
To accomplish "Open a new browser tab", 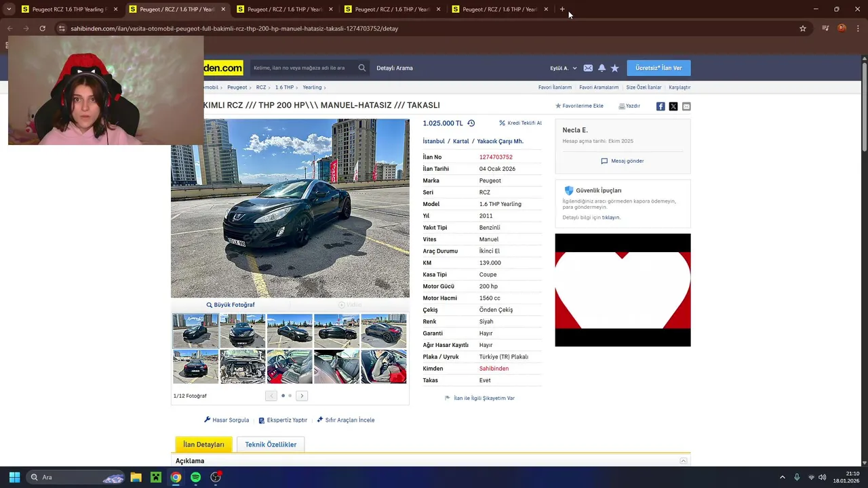I will tap(562, 9).
